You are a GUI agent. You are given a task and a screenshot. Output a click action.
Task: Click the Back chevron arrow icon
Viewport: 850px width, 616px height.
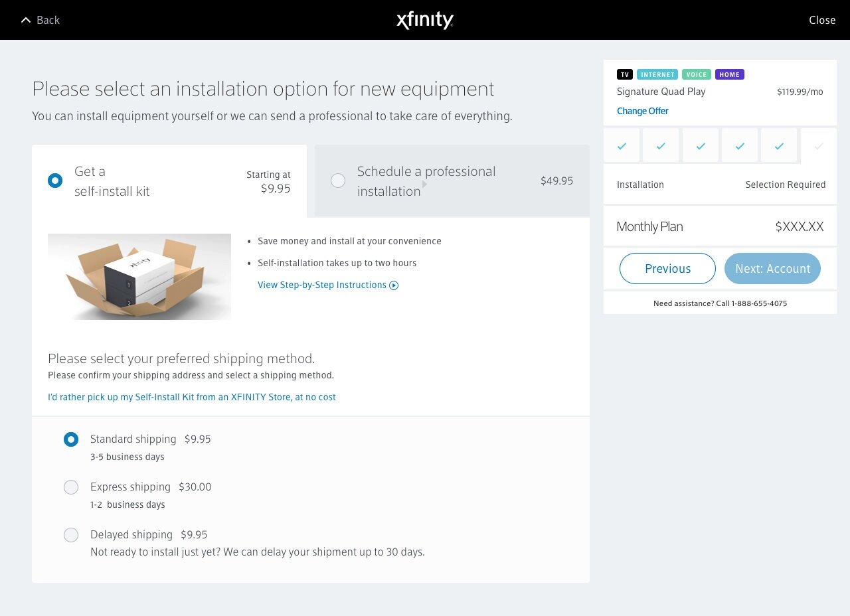coord(26,20)
